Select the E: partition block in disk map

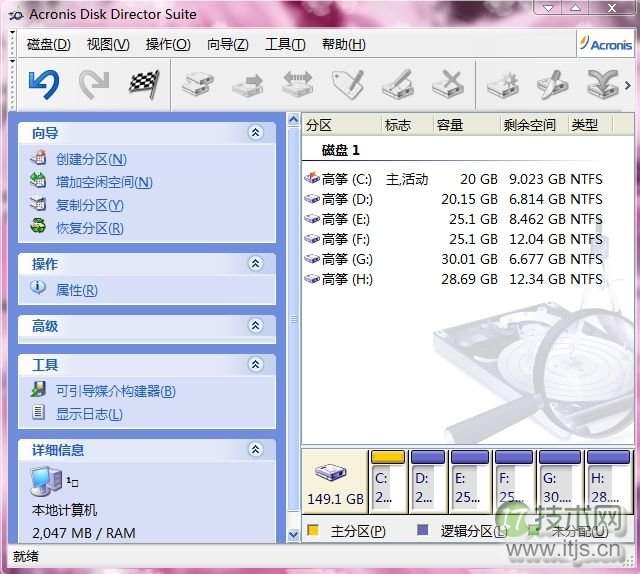point(470,481)
